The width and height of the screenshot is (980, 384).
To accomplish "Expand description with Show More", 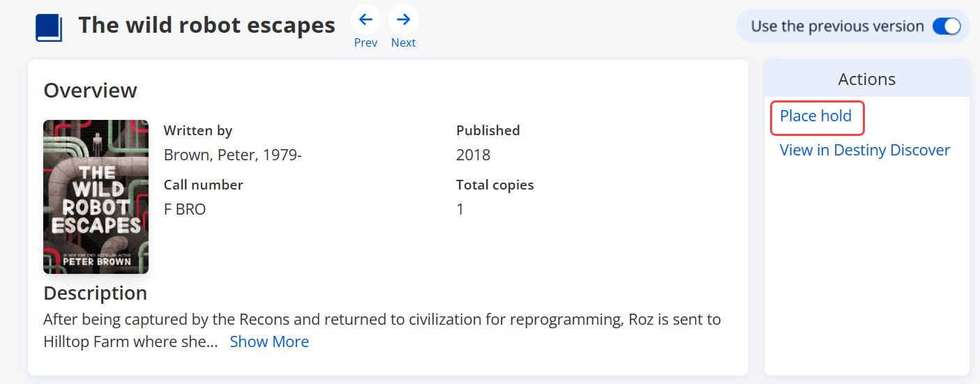I will tap(269, 341).
